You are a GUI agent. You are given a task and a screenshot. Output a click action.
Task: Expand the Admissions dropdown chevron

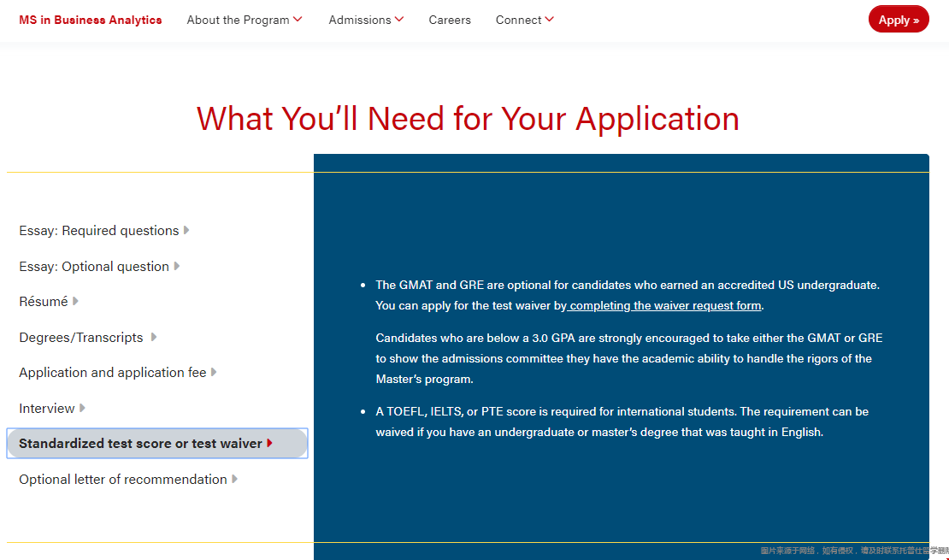(x=399, y=20)
